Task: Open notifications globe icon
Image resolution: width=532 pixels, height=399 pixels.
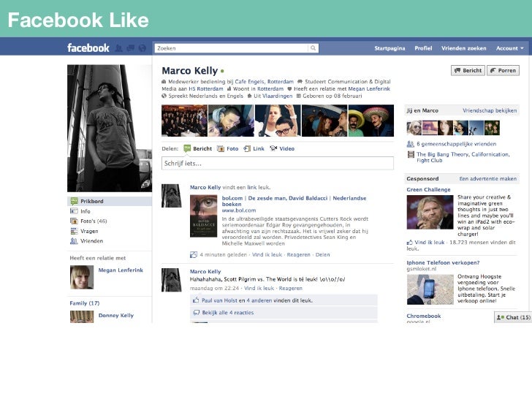Action: [142, 48]
